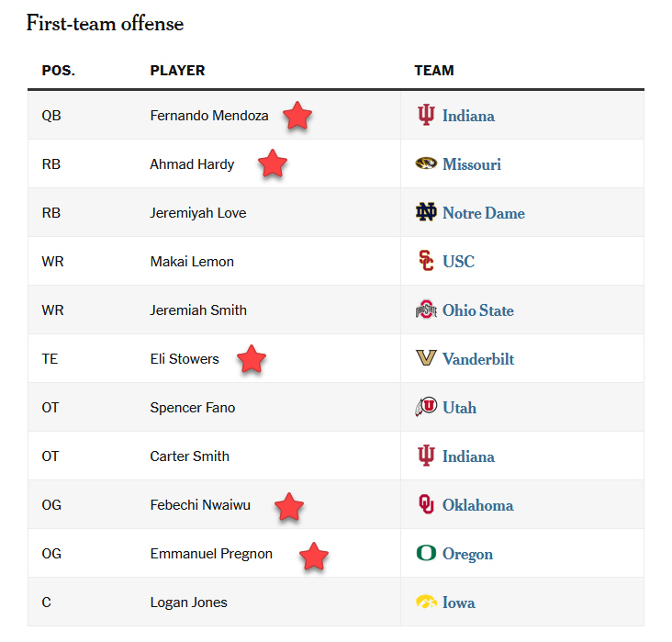Click the Utah Utes logo
672x642 pixels.
coord(425,408)
